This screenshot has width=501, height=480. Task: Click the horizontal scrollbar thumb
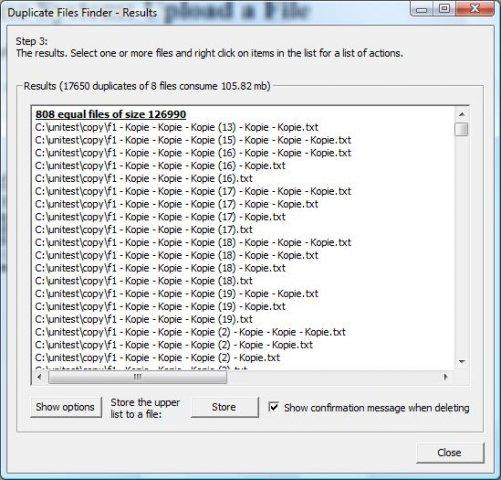[x=137, y=377]
